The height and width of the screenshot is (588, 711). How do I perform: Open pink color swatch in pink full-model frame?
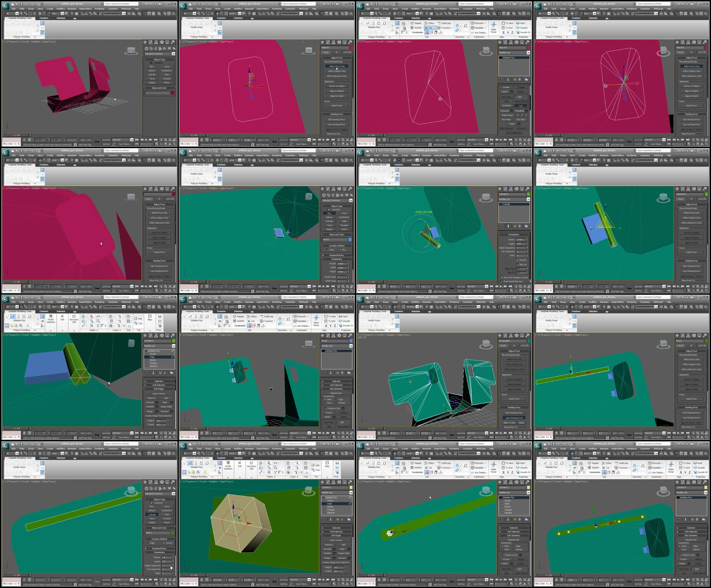(173, 92)
